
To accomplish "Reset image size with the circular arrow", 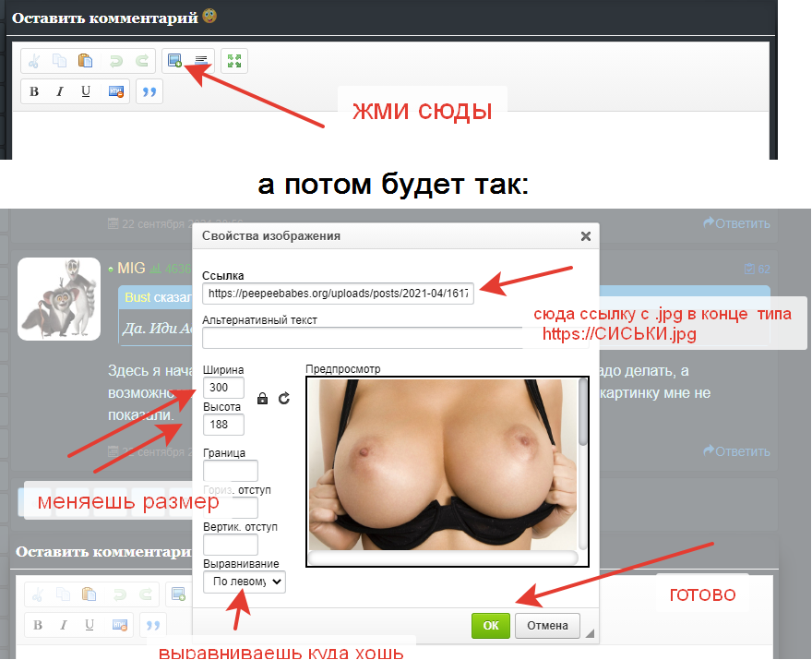I will [283, 399].
